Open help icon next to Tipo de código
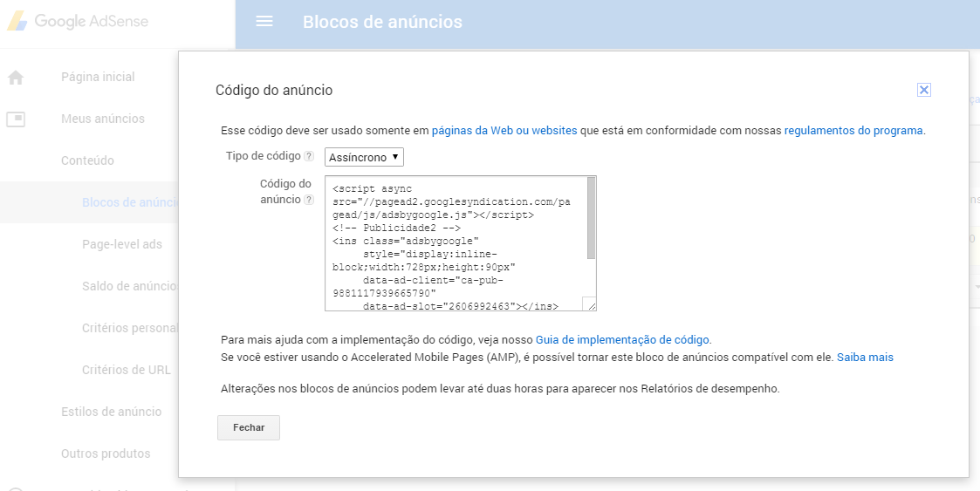The image size is (980, 491). 309,157
